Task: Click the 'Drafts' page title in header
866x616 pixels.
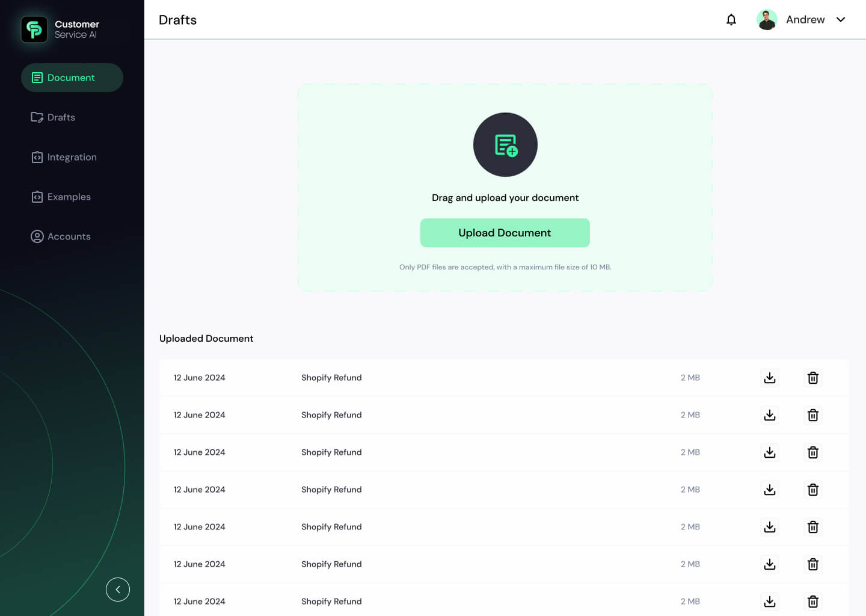Action: [177, 20]
